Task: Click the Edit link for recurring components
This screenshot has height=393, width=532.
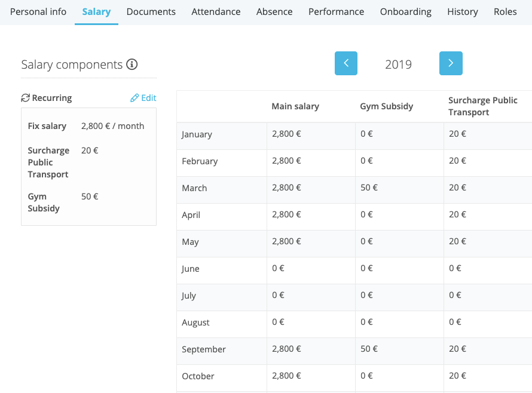Action: 143,98
